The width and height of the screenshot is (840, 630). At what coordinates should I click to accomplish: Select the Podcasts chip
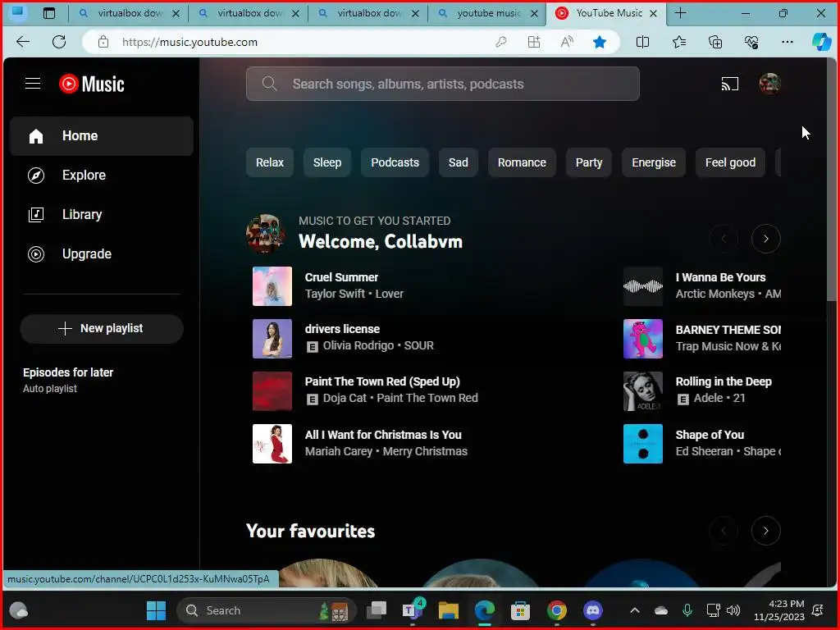[x=395, y=162]
